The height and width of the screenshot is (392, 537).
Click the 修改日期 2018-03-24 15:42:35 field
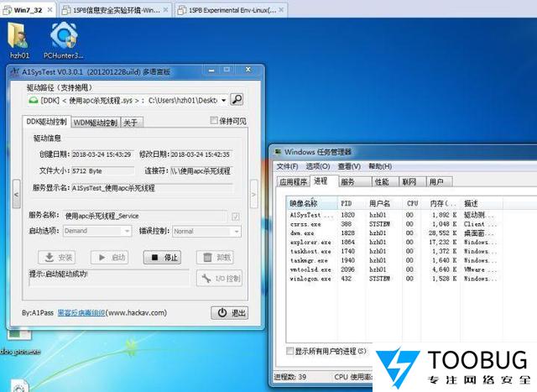pyautogui.click(x=201, y=154)
